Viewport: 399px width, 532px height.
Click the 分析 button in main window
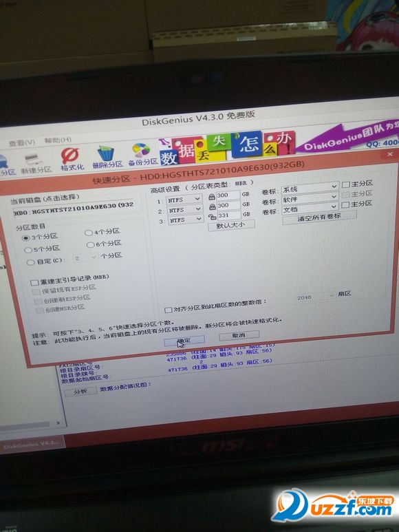coord(80,392)
